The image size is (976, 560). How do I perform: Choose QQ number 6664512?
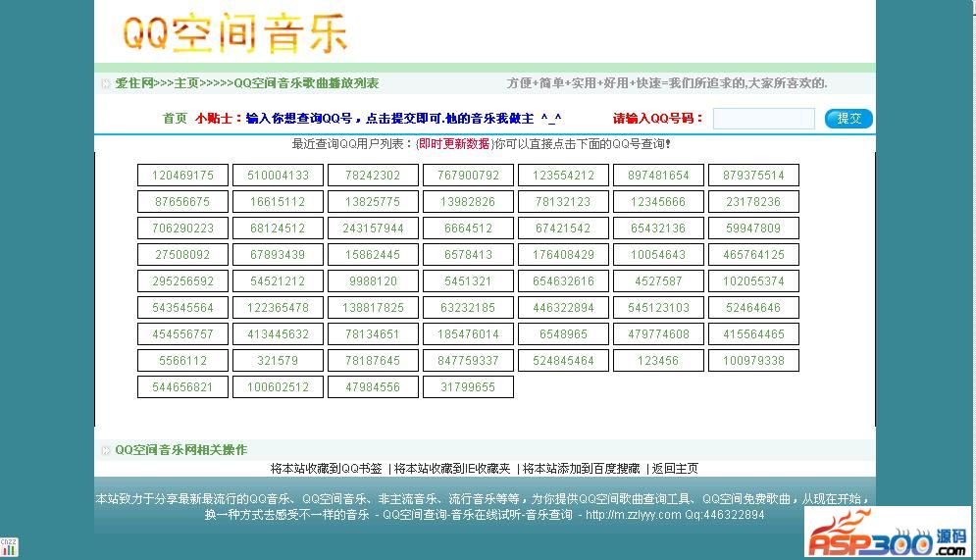(x=469, y=229)
